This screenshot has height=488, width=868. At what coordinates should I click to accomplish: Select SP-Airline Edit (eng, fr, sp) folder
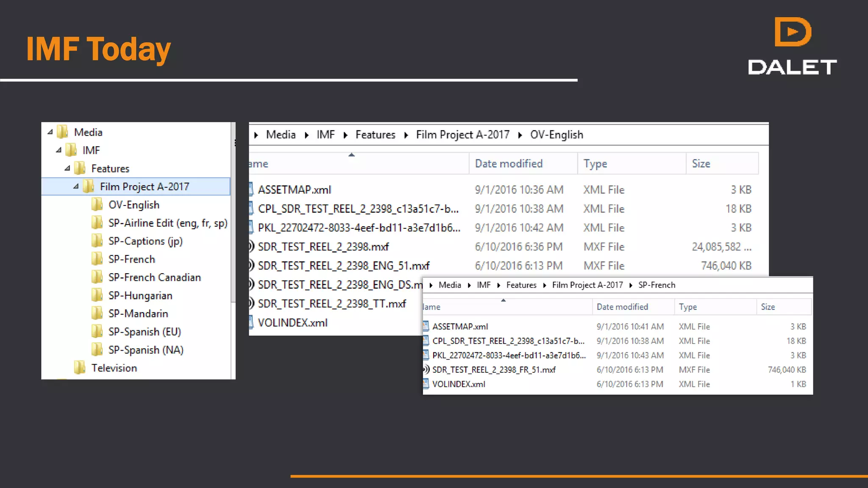[167, 223]
